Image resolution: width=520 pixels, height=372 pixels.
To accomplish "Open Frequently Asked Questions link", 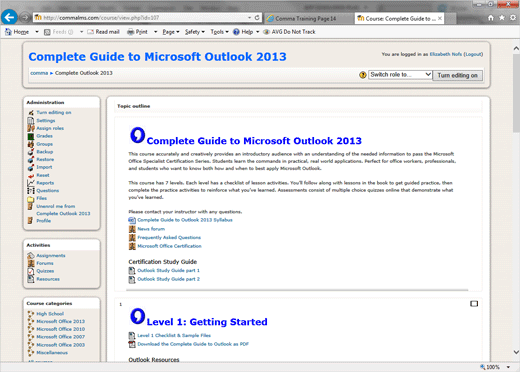I will tap(169, 237).
